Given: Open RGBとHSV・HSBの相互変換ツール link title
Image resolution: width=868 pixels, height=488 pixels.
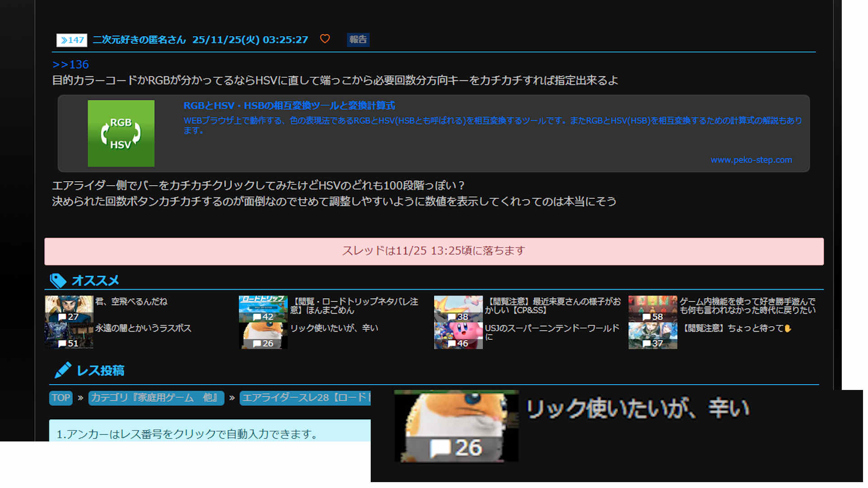Looking at the screenshot, I should point(289,106).
